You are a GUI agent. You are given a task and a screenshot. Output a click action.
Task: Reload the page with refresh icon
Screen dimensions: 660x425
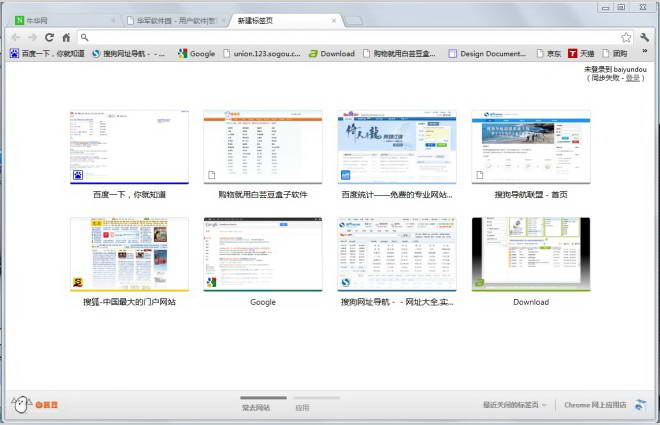click(49, 37)
